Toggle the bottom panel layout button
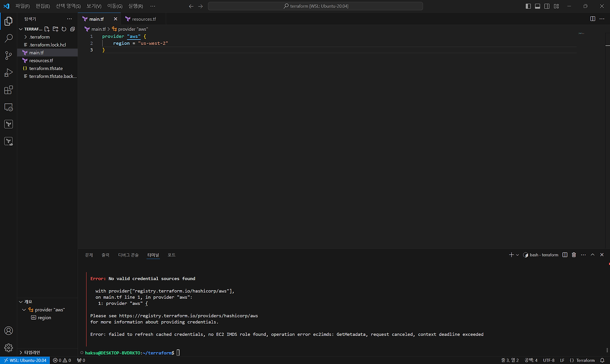The width and height of the screenshot is (610, 364). (538, 6)
